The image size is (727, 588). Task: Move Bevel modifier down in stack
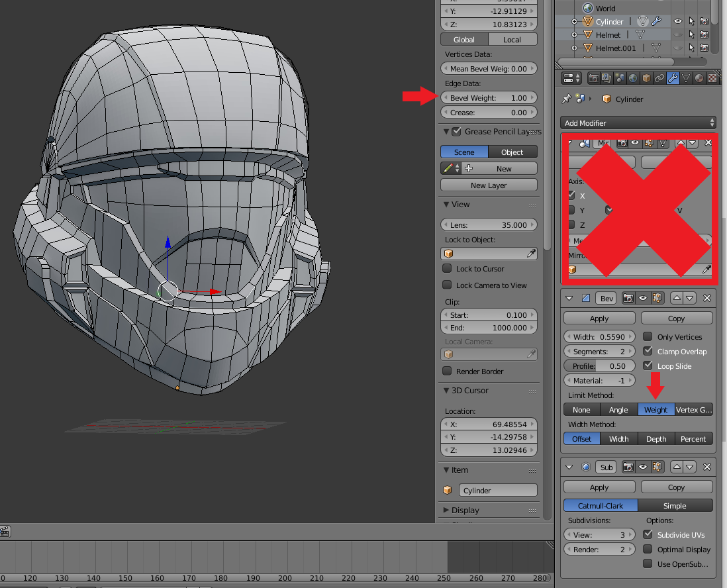coord(690,298)
